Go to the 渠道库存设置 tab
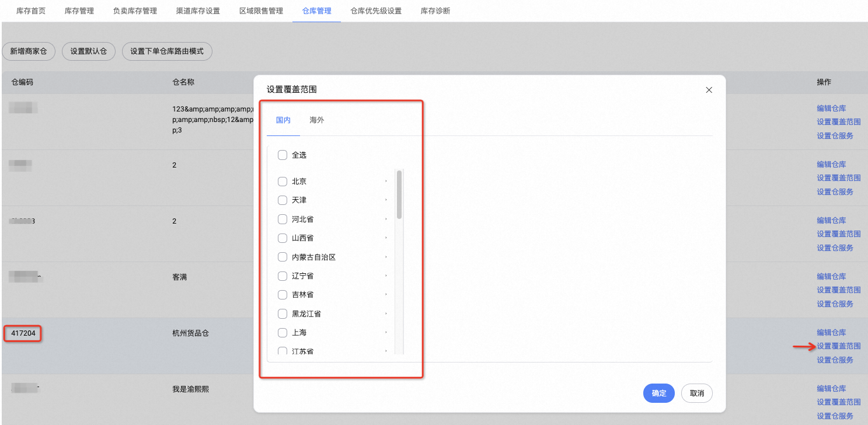 (x=198, y=11)
